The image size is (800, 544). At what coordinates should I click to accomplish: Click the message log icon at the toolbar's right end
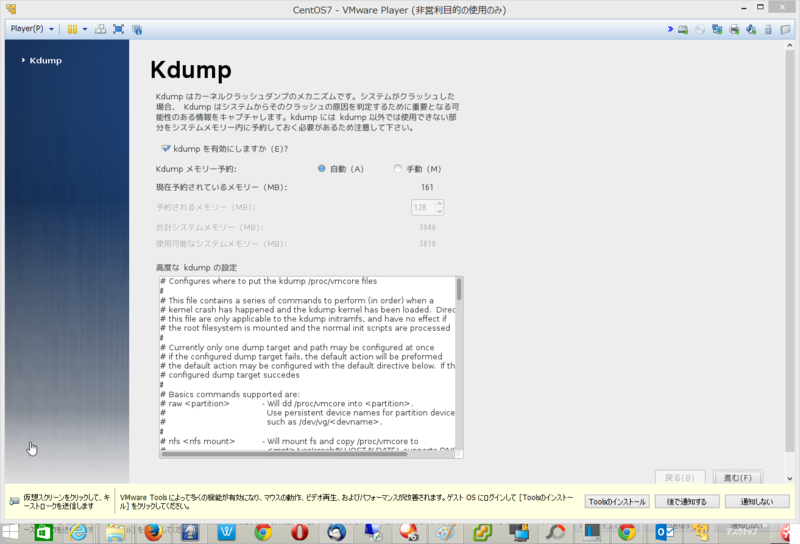click(785, 30)
